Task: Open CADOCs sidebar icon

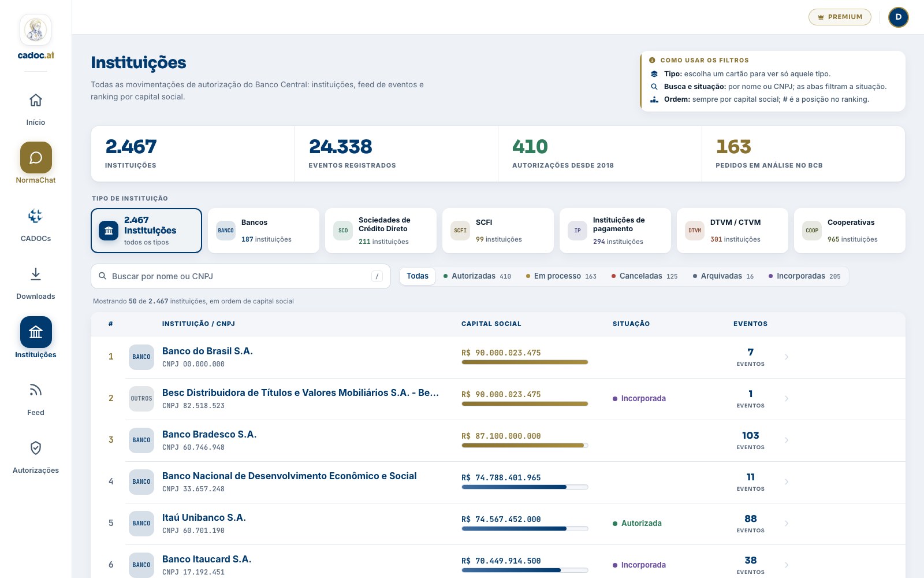Action: pos(36,216)
